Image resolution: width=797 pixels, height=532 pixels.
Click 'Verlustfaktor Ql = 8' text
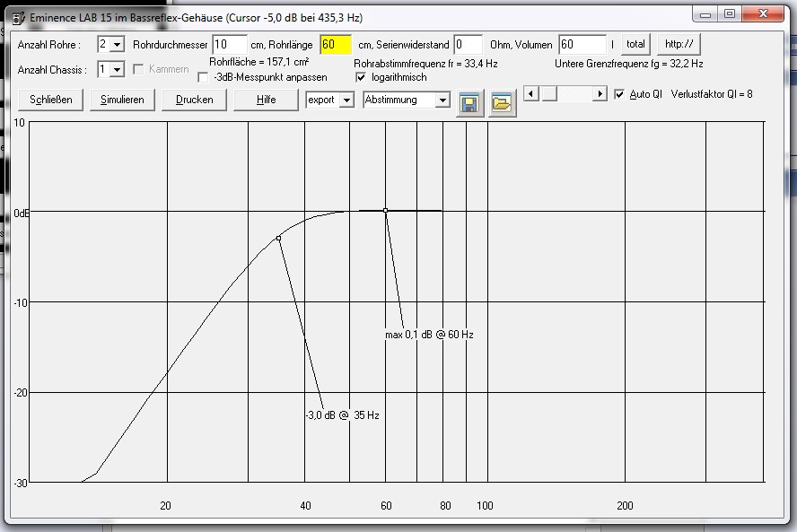712,94
